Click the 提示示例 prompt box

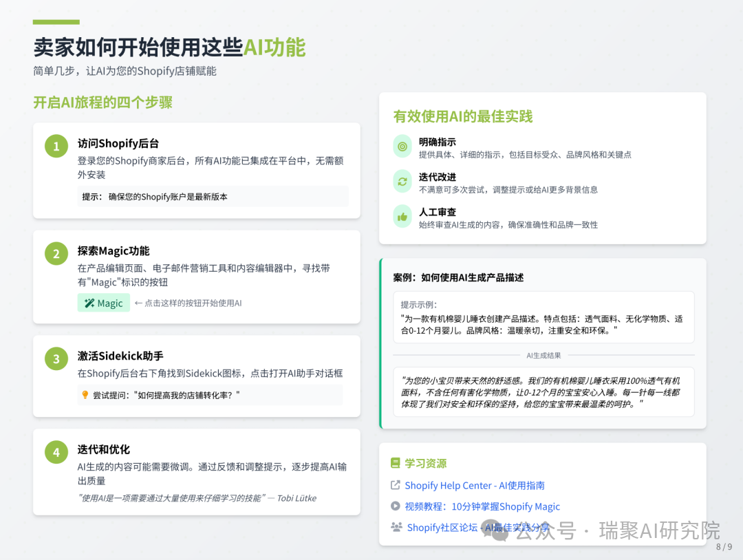[543, 317]
